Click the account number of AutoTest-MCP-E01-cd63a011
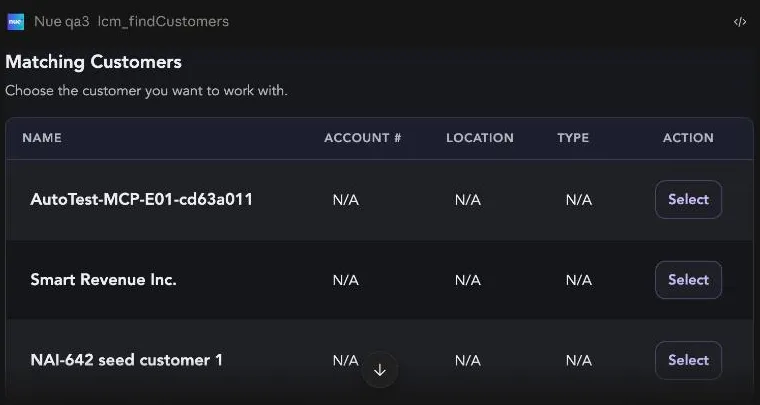 point(346,200)
